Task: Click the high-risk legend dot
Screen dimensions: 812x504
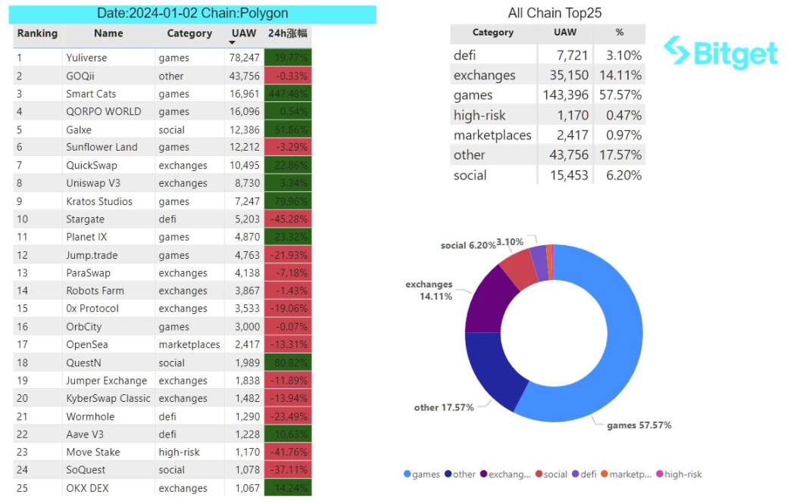Action: [658, 474]
